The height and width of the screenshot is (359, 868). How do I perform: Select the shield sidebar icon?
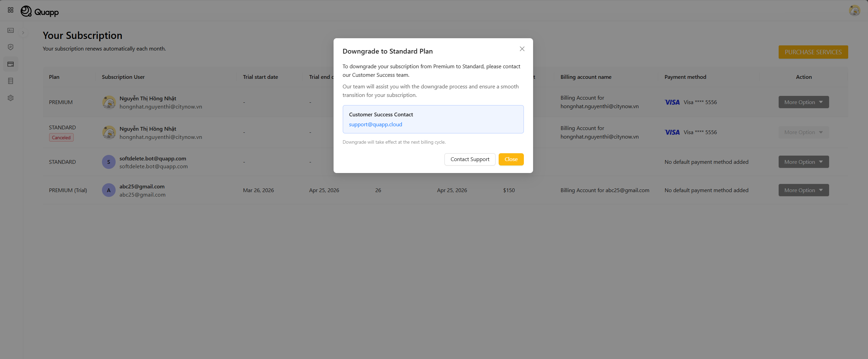point(11,47)
